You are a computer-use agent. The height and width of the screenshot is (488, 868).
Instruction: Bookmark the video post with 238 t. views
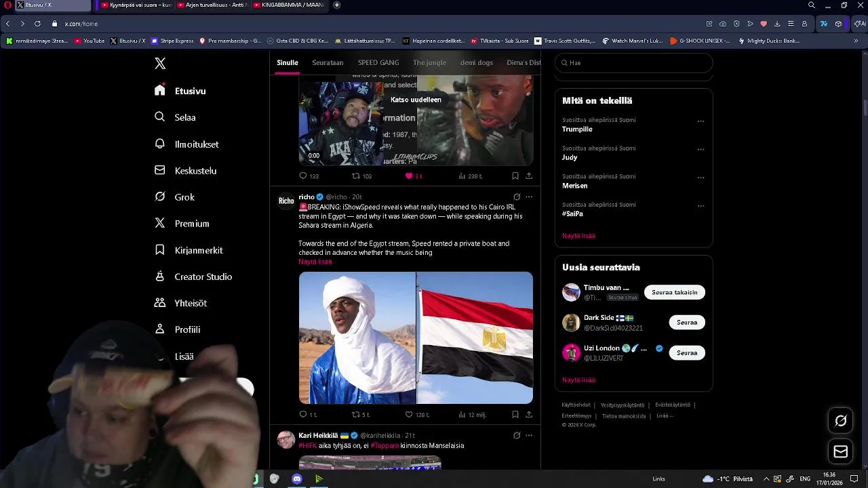(x=515, y=176)
